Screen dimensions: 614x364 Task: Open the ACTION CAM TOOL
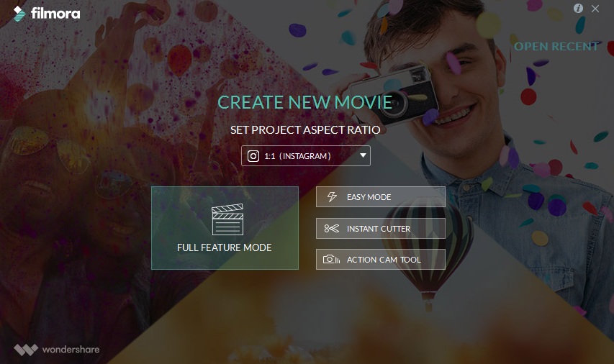(381, 259)
